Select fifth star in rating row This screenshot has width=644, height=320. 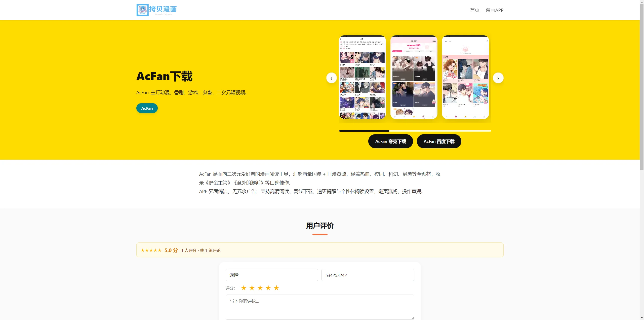click(x=276, y=288)
